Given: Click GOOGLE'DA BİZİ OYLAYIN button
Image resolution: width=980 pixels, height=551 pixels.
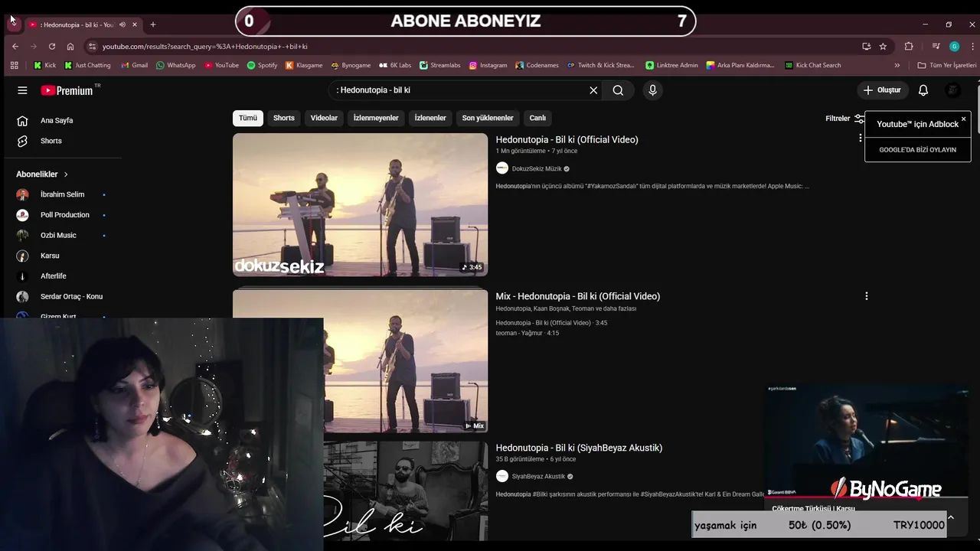Looking at the screenshot, I should (917, 150).
